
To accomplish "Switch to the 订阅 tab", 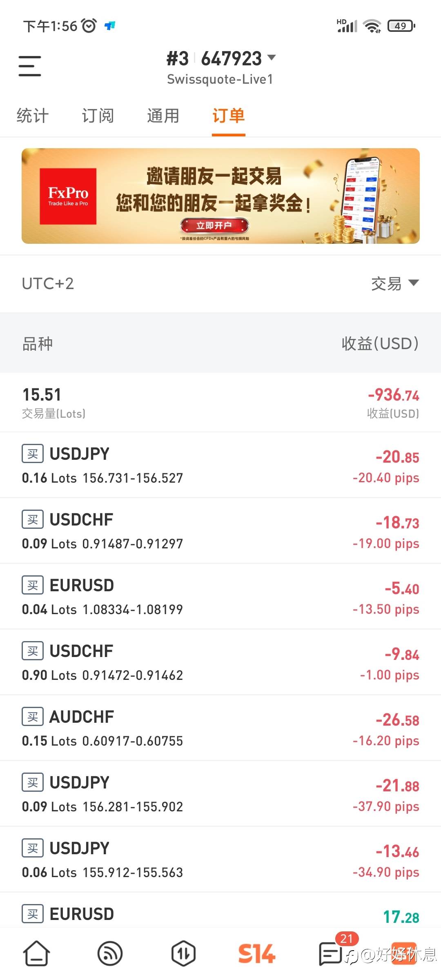I will click(98, 116).
